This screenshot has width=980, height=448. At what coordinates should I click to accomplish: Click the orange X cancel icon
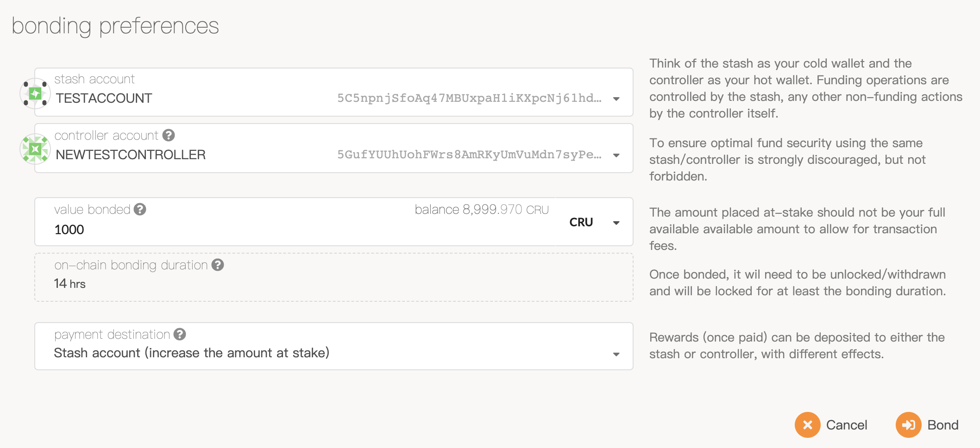(807, 425)
